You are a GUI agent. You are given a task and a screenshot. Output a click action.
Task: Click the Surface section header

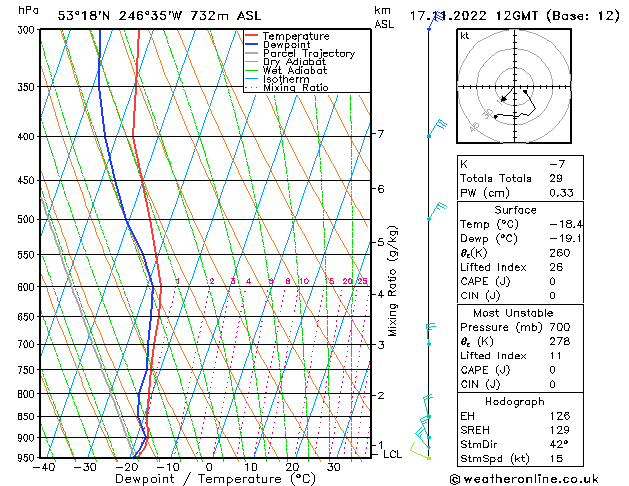click(514, 210)
